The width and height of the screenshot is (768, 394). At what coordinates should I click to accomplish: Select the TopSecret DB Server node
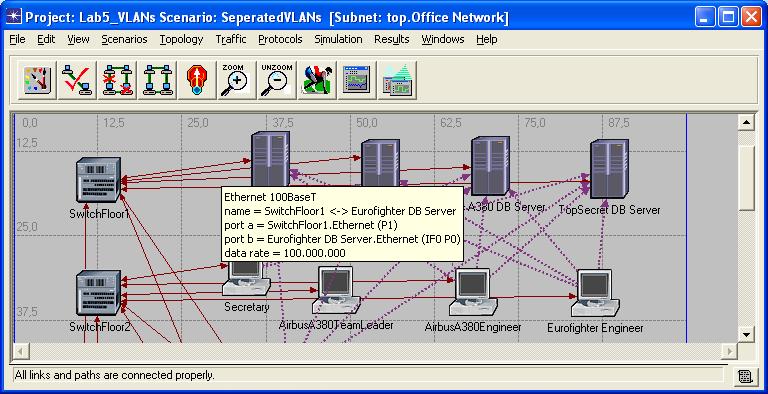coord(609,169)
